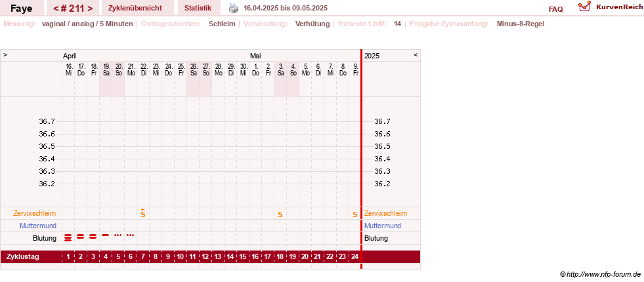The height and width of the screenshot is (282, 644).
Task: Open the nfp-forum.de copyright link
Action: coord(601,274)
